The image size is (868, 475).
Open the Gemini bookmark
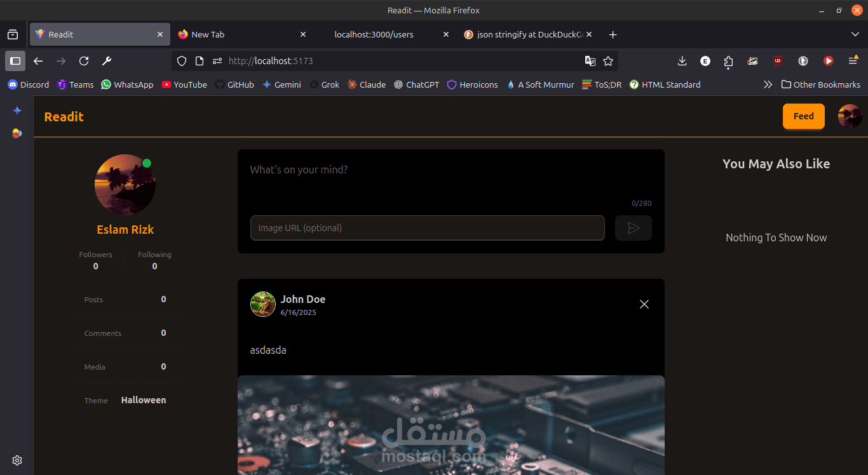point(281,84)
